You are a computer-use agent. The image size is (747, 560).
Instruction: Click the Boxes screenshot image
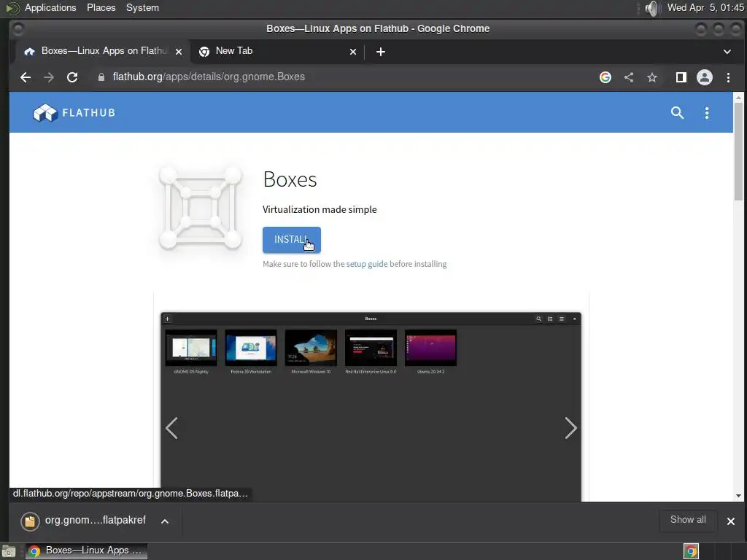point(371,407)
